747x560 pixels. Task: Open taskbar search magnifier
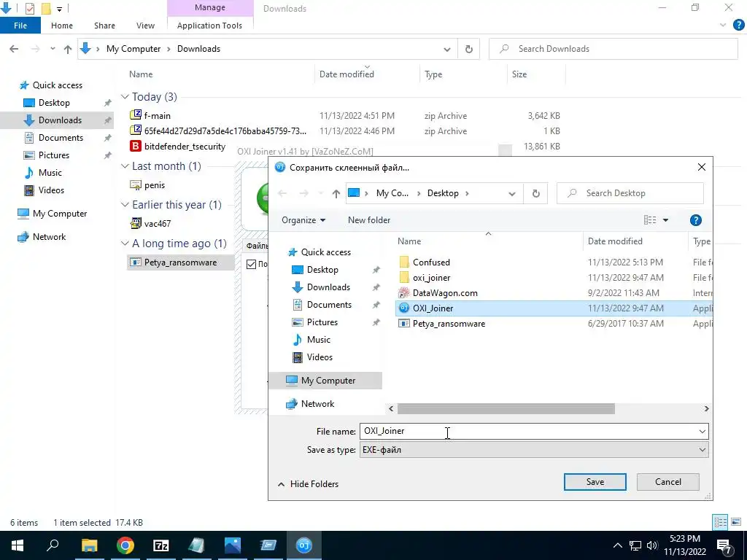click(x=53, y=545)
